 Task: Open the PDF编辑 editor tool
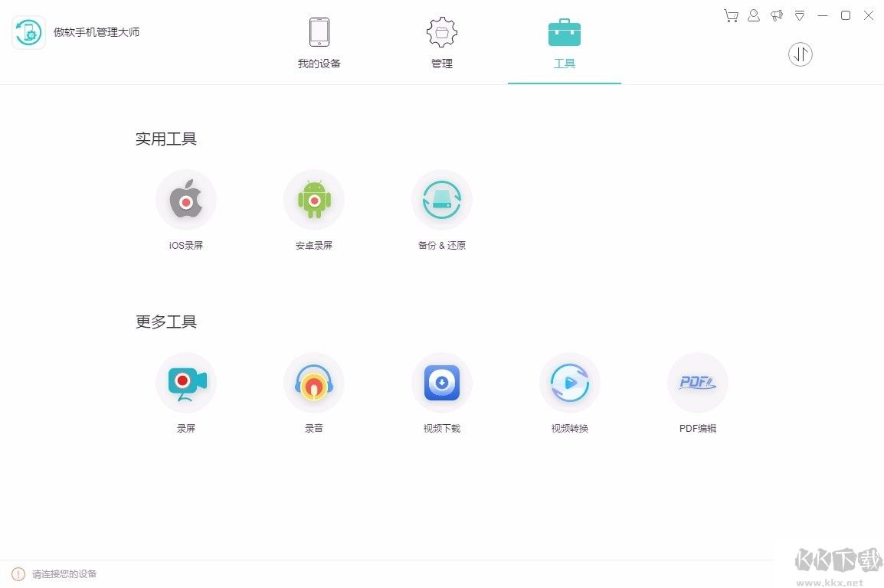[698, 383]
